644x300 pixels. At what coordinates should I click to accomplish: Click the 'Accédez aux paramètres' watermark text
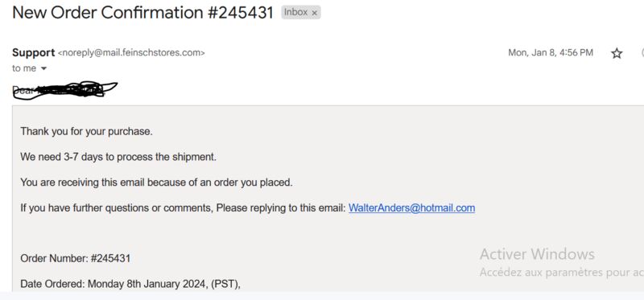point(561,272)
